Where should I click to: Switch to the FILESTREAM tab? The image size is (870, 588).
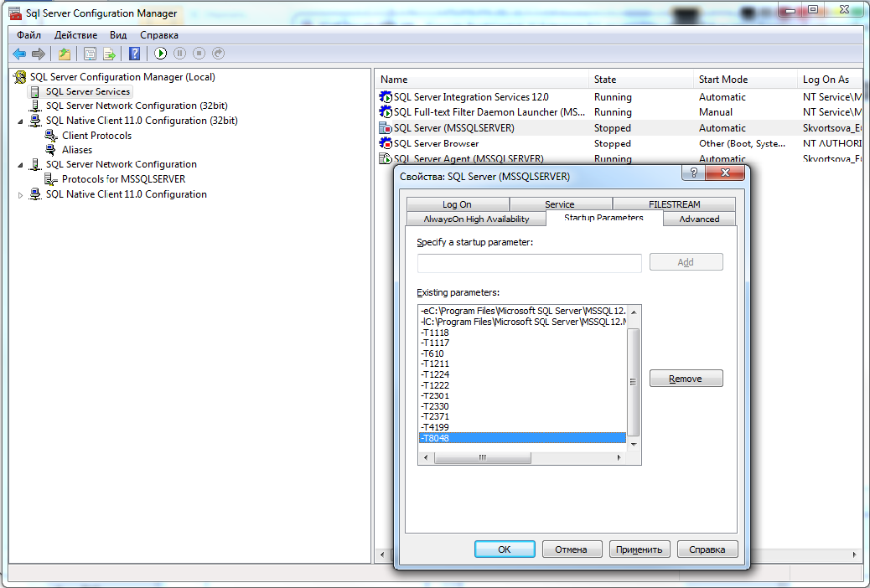click(674, 204)
